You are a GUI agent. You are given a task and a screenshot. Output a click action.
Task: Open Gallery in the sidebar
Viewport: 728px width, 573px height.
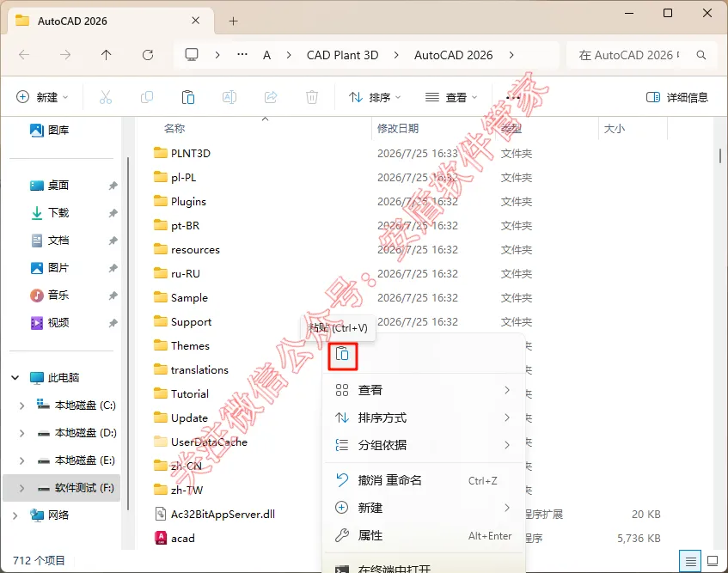(x=50, y=130)
